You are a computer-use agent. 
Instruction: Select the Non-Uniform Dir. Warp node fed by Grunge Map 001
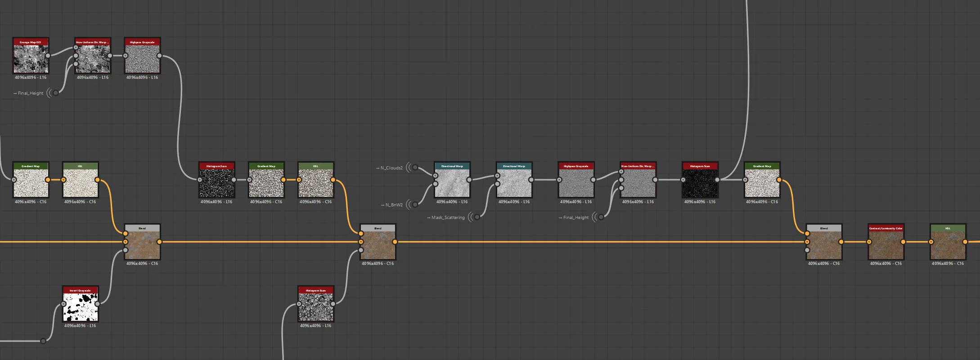pos(93,55)
